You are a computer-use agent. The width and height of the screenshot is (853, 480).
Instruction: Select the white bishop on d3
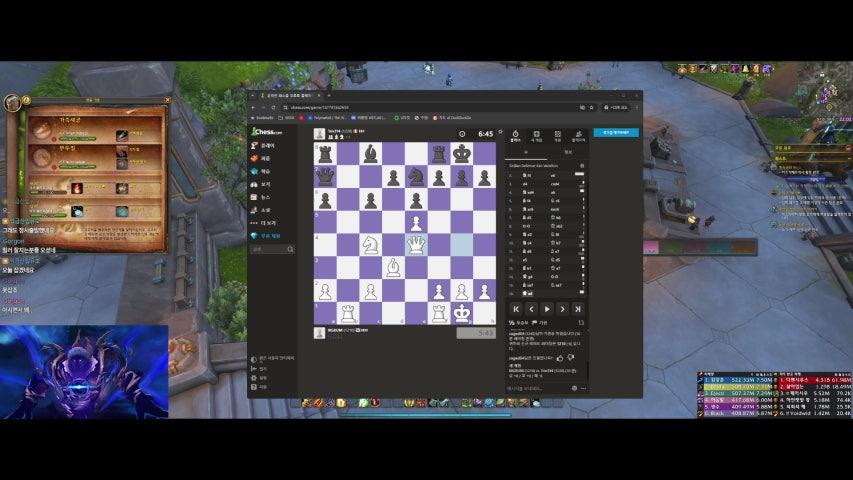click(x=393, y=268)
